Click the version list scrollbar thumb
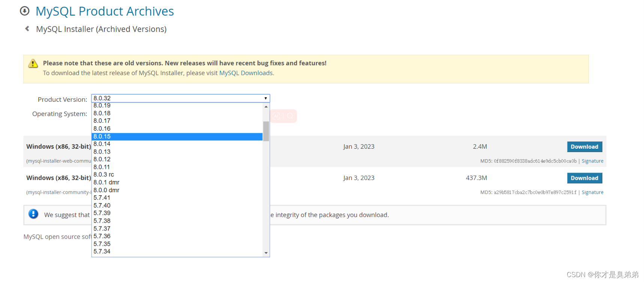 tap(266, 131)
